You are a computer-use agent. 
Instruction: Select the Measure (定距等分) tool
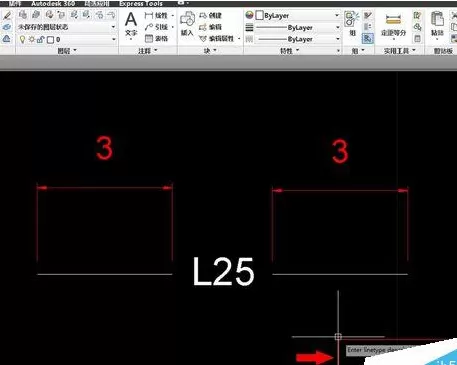393,24
